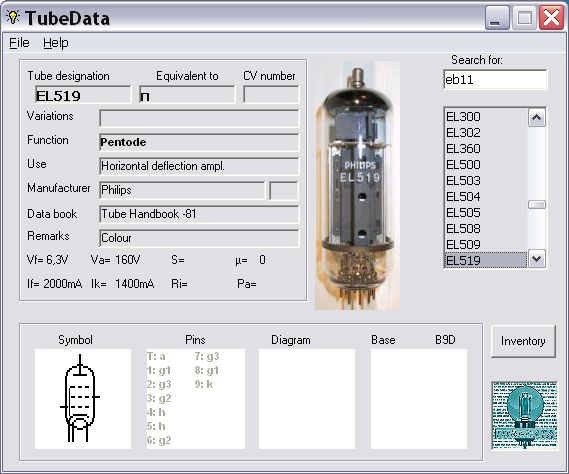Screen dimensions: 569x474
Task: Click the TubeData lightbulb title icon
Action: click(x=13, y=17)
